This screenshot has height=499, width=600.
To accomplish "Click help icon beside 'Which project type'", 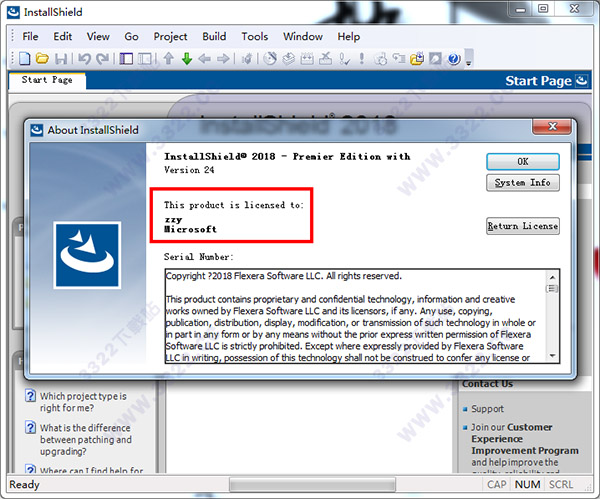I will click(x=30, y=396).
